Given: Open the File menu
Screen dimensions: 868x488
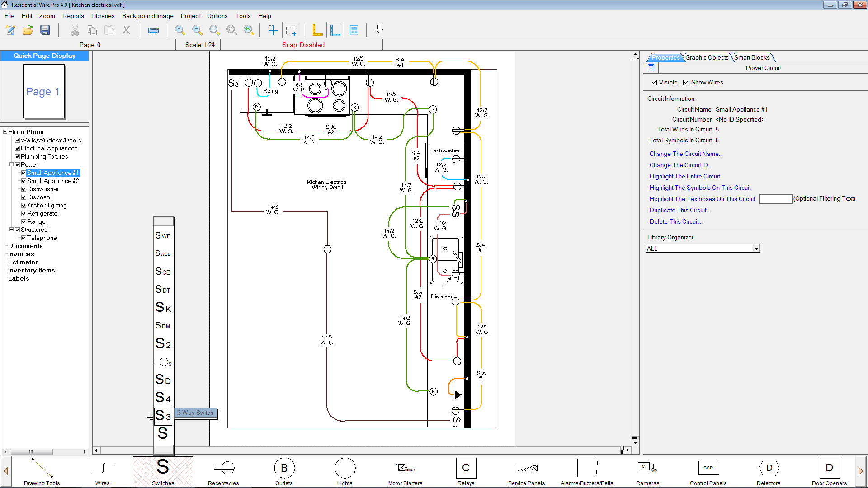Looking at the screenshot, I should click(x=9, y=16).
